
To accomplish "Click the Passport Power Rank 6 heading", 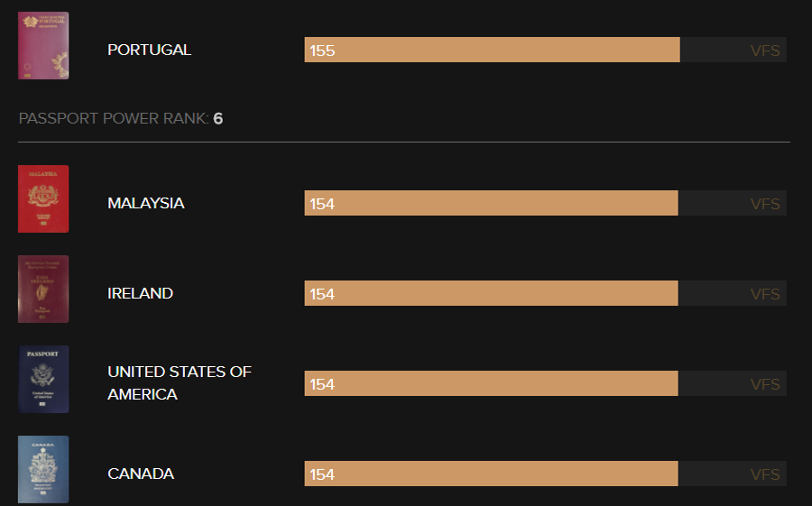I will click(x=121, y=118).
